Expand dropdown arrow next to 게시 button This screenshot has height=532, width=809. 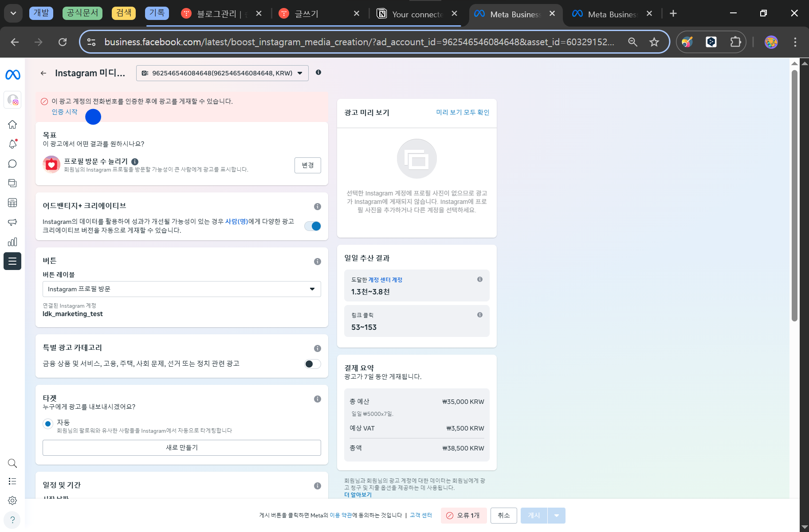coord(557,516)
